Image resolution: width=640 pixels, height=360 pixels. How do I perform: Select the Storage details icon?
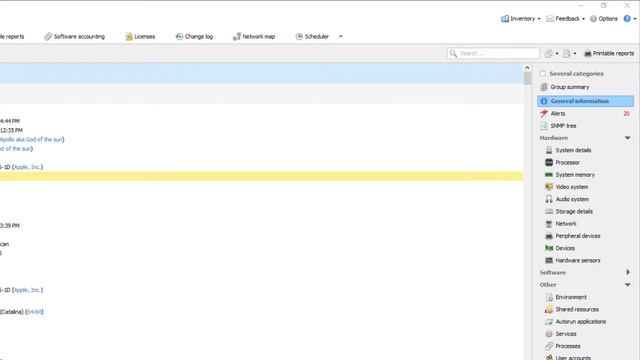coord(549,211)
